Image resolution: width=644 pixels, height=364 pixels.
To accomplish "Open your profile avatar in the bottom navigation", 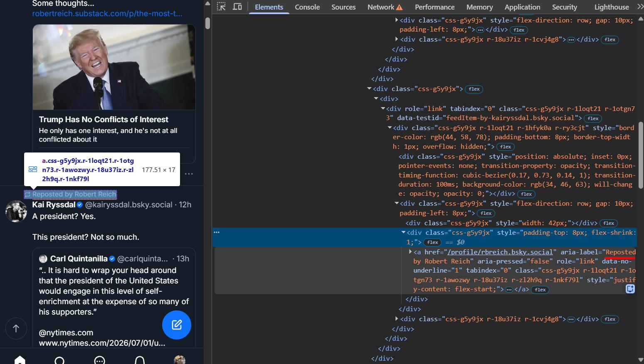I will [180, 360].
